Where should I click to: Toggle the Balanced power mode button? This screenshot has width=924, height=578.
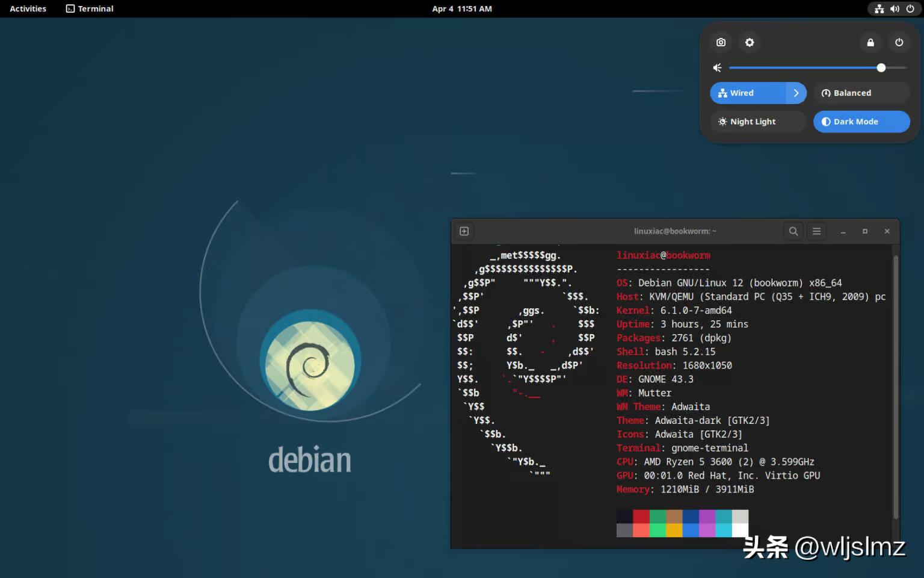coord(861,93)
